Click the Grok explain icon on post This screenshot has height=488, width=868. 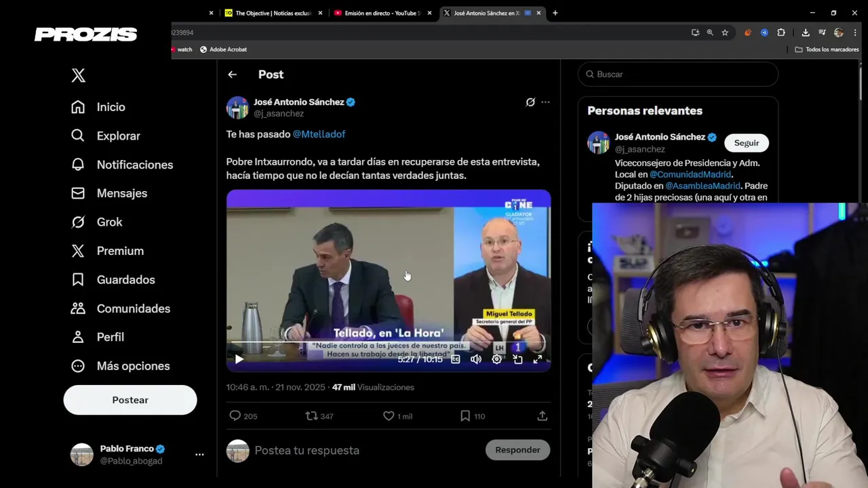pyautogui.click(x=530, y=102)
